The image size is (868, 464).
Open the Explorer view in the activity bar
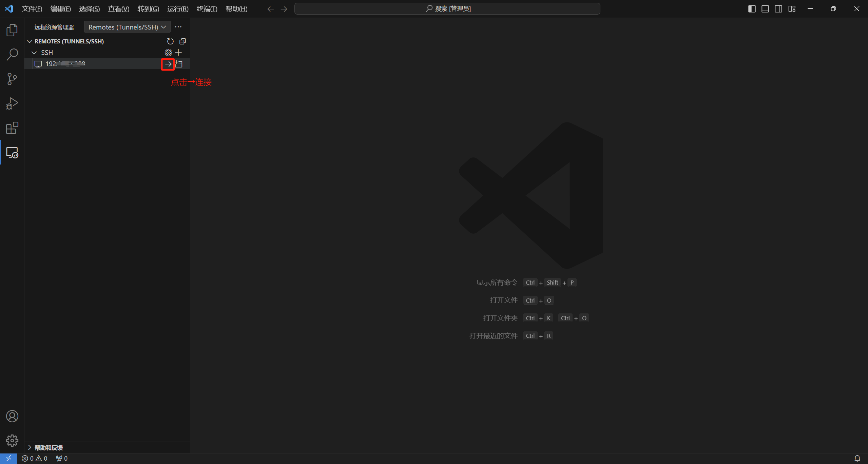click(12, 30)
